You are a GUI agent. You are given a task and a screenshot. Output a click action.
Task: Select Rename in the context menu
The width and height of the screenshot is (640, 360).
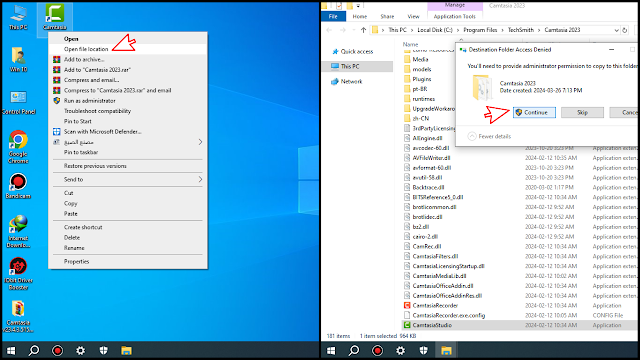128,248
